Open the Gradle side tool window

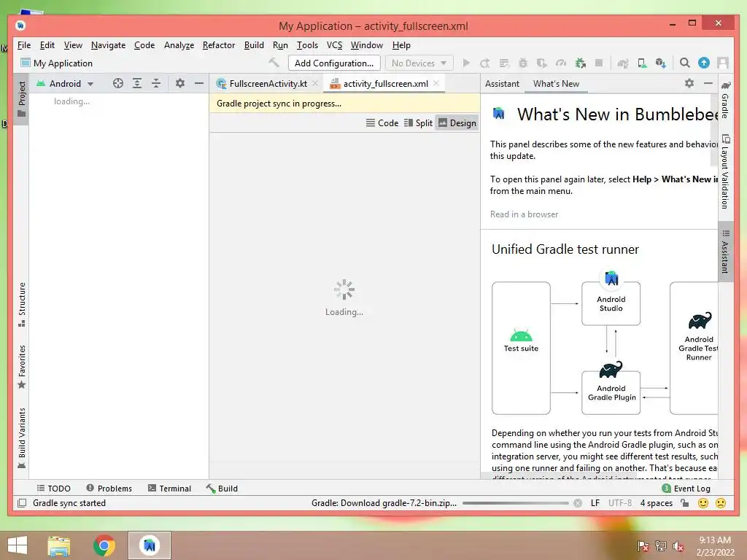(725, 99)
